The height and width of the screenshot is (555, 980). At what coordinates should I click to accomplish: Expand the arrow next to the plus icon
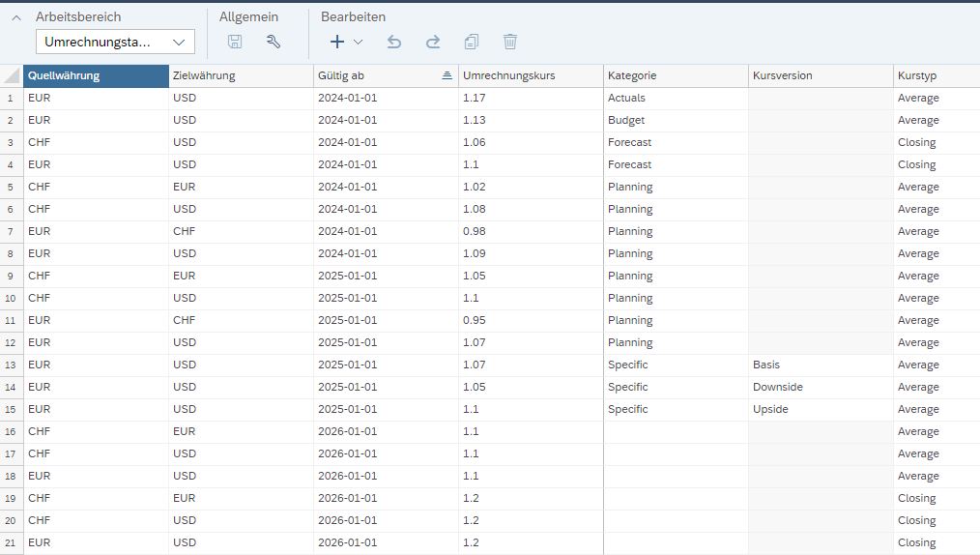tap(359, 42)
